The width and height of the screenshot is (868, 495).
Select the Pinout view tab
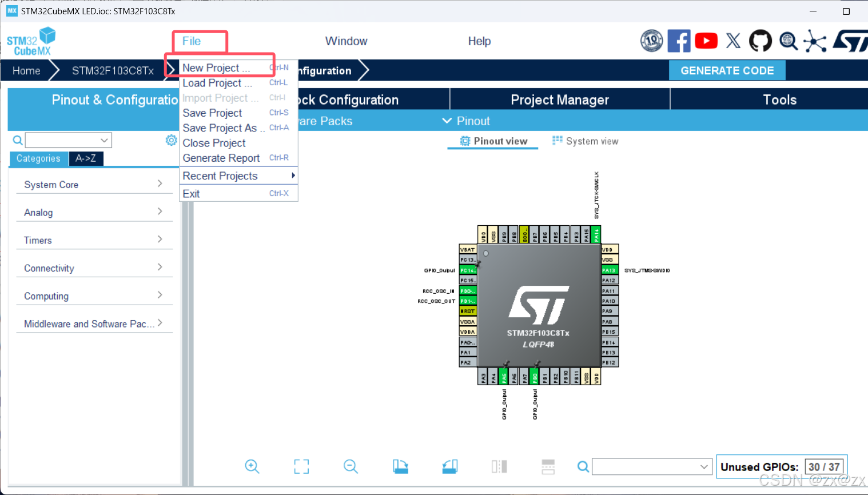click(493, 141)
